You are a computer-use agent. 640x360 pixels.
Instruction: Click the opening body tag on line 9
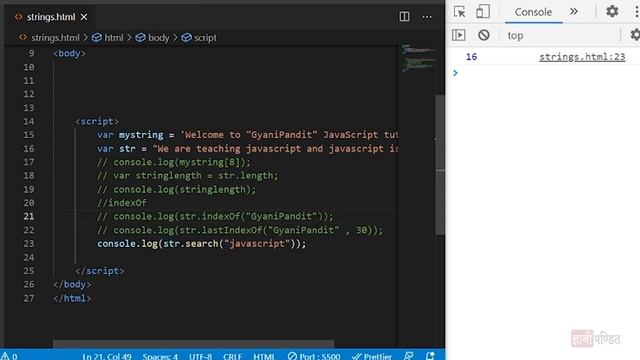point(69,53)
